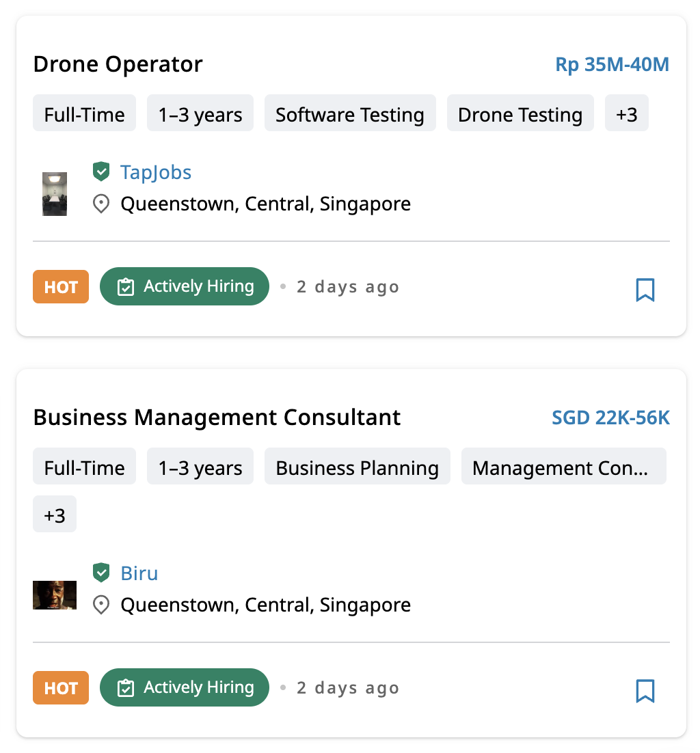Image resolution: width=700 pixels, height=753 pixels.
Task: Click the HOT badge on the Biru listing
Action: pyautogui.click(x=60, y=687)
